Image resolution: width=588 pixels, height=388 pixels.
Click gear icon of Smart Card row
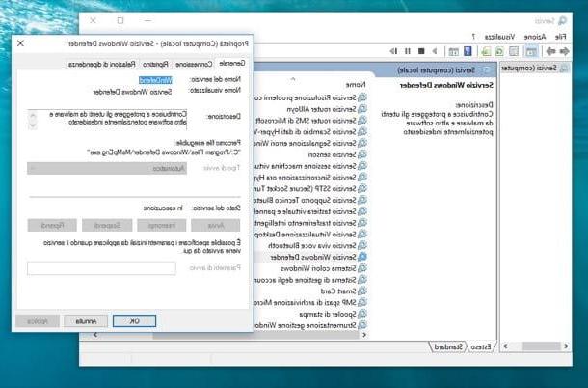pyautogui.click(x=362, y=291)
